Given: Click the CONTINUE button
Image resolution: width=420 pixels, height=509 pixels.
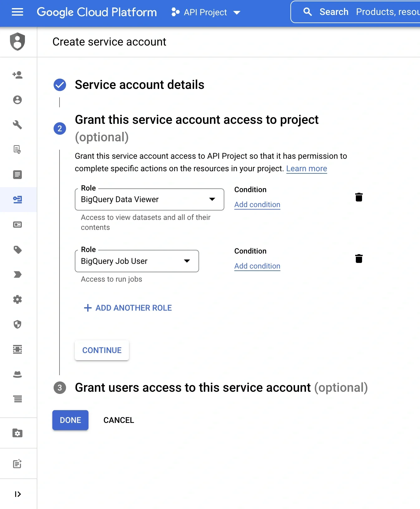Looking at the screenshot, I should click(x=102, y=350).
